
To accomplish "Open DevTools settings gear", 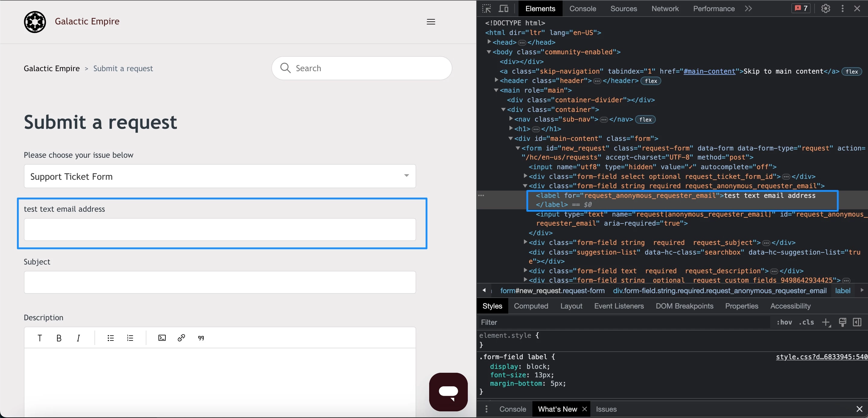I will coord(825,9).
